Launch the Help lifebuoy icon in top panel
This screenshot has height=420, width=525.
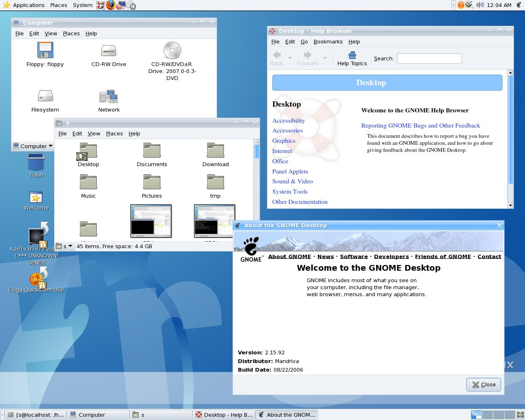pyautogui.click(x=100, y=5)
